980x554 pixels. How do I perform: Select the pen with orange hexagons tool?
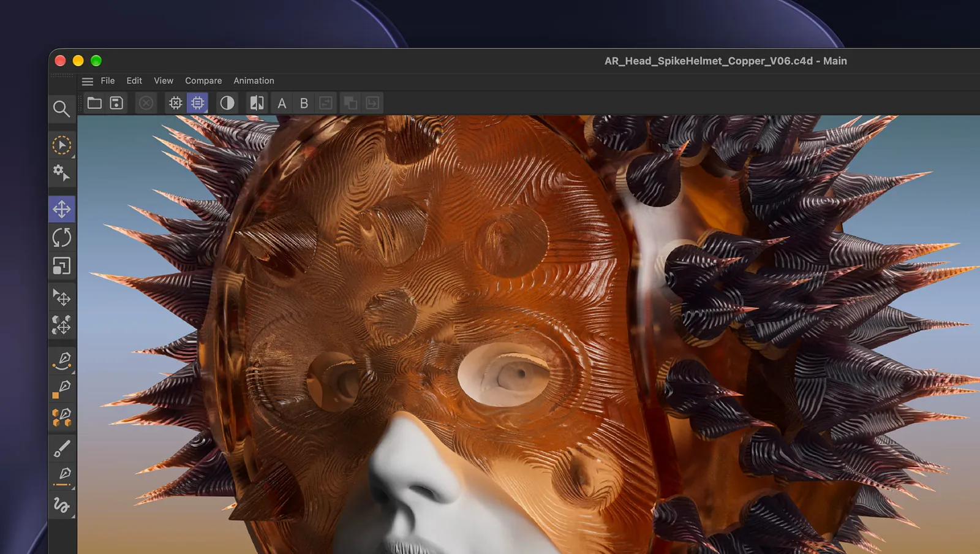point(61,417)
